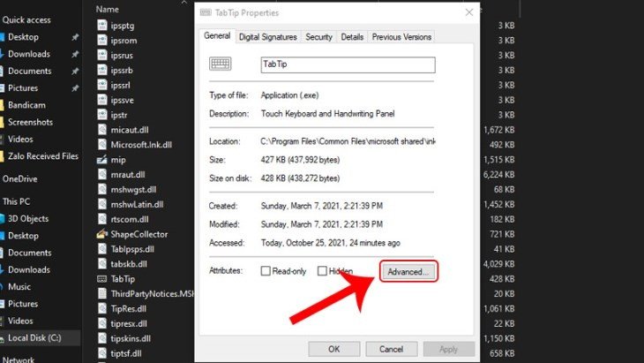
Task: Click the TabTip application file icon
Action: point(102,278)
